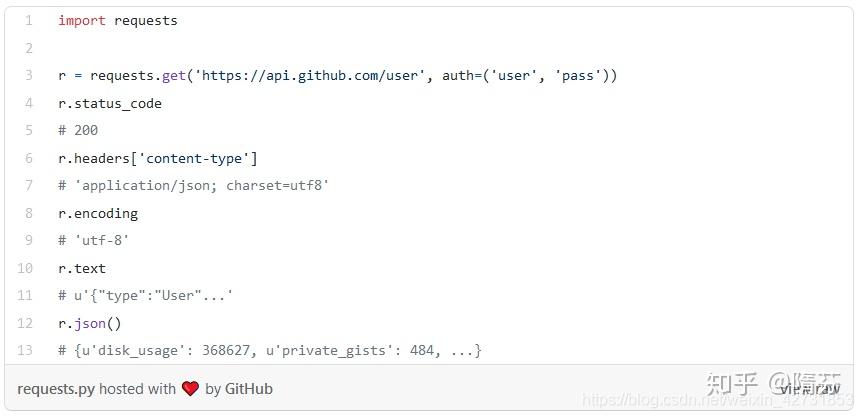Click line number 12 in gutter

coord(25,323)
